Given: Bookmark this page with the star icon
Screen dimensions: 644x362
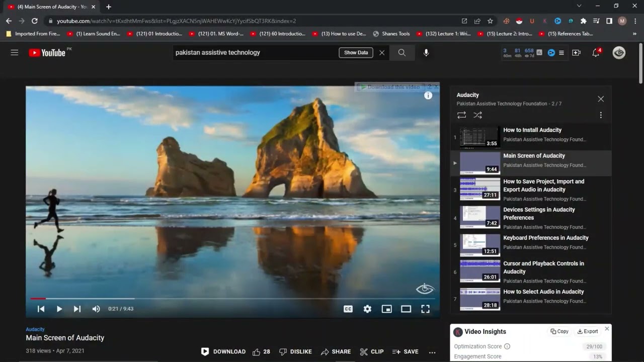Looking at the screenshot, I should (490, 21).
